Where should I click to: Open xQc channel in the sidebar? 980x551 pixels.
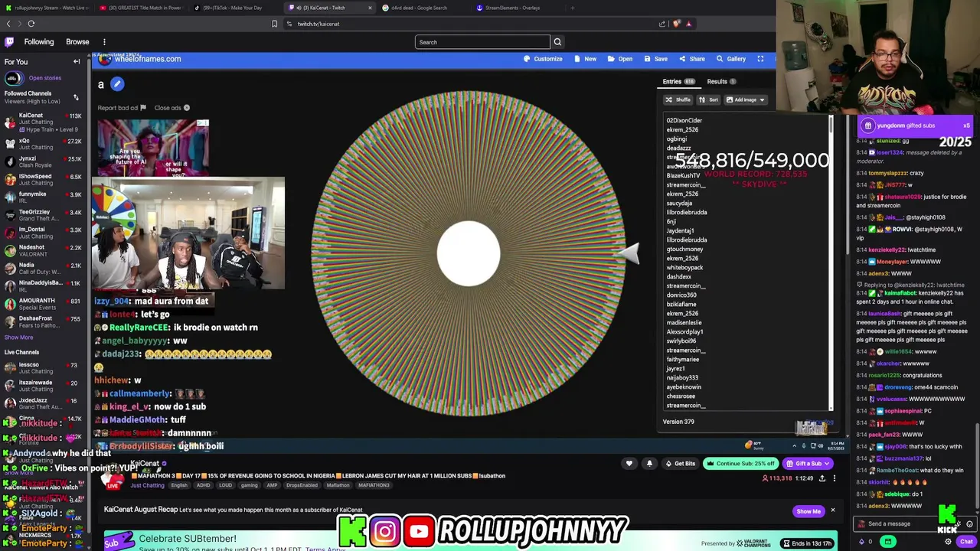click(44, 144)
